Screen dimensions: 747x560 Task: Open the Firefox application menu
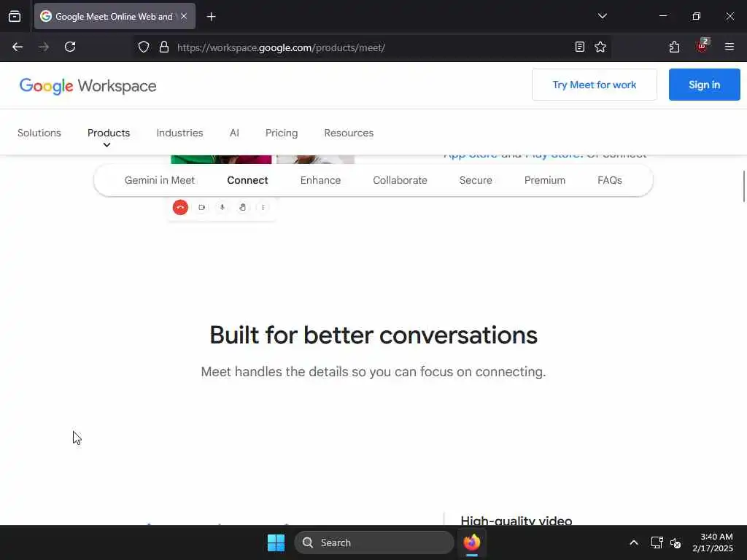click(729, 47)
